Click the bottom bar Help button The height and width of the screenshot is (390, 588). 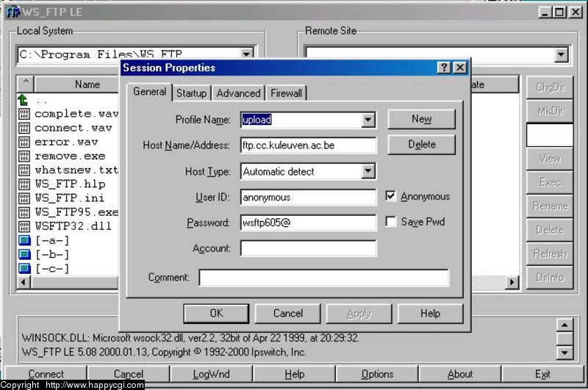[295, 374]
